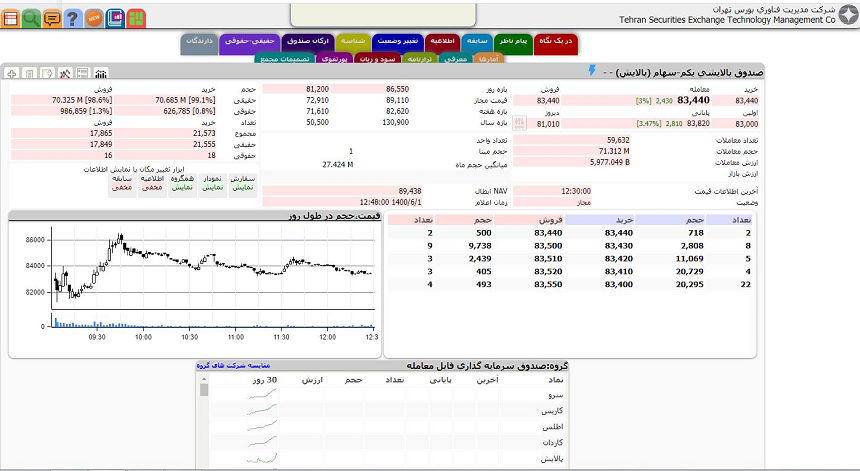860x471 pixels.
Task: Click the blue lightning bolt icon
Action: tap(592, 71)
